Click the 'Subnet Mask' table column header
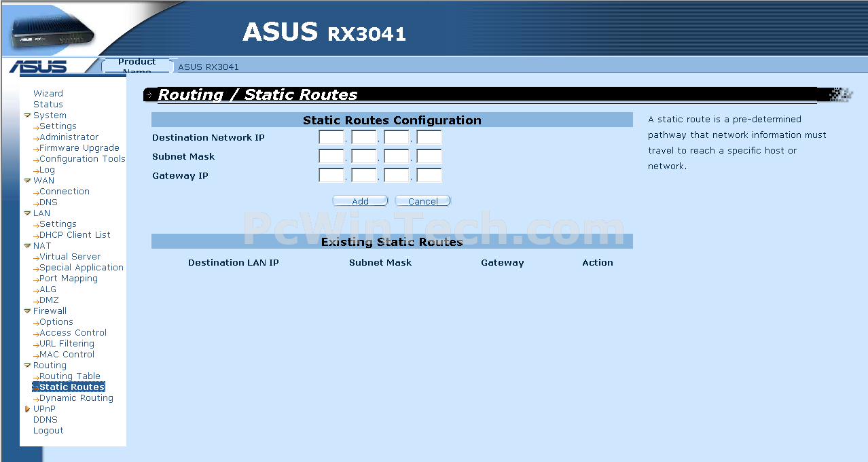This screenshot has height=462, width=868. click(380, 262)
